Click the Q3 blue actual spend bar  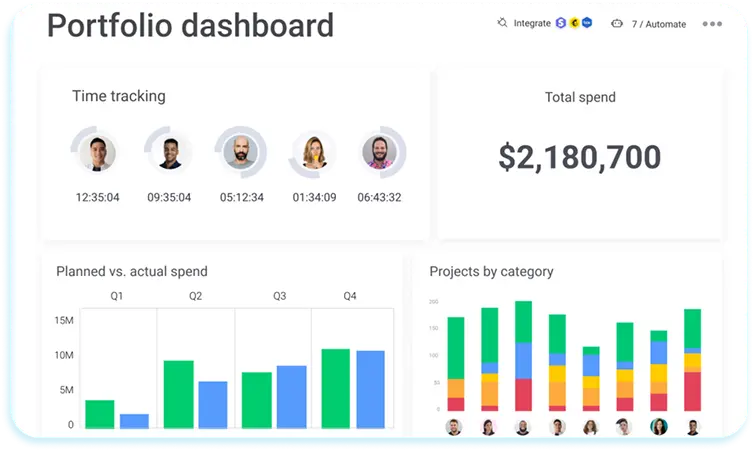292,397
